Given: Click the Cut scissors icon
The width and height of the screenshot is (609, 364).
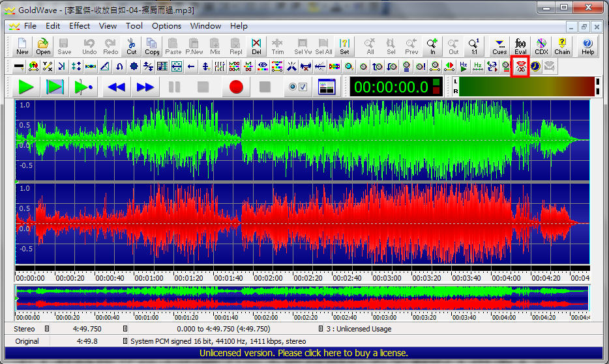Looking at the screenshot, I should [132, 46].
